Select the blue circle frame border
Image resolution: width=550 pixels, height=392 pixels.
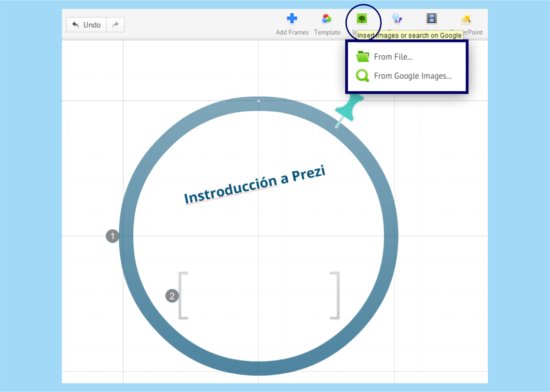click(258, 236)
